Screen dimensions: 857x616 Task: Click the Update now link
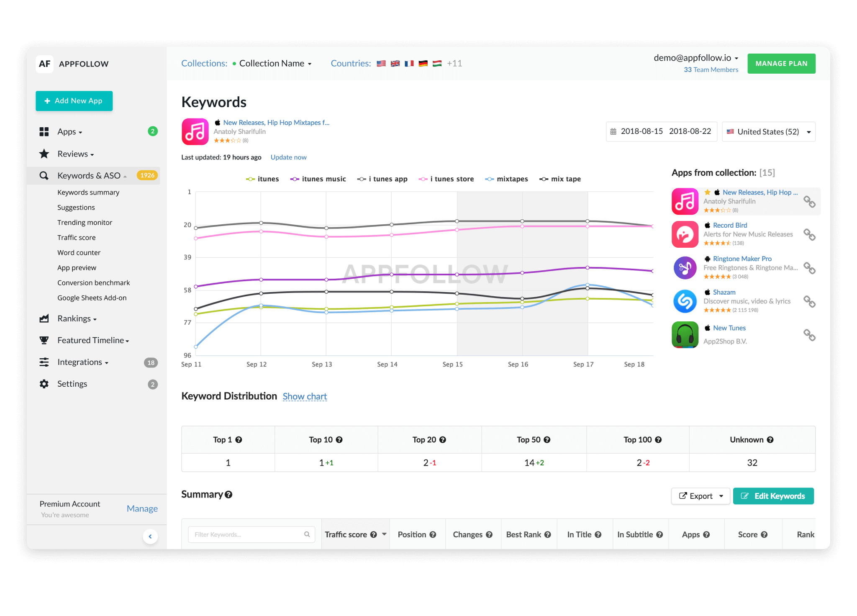click(x=288, y=157)
